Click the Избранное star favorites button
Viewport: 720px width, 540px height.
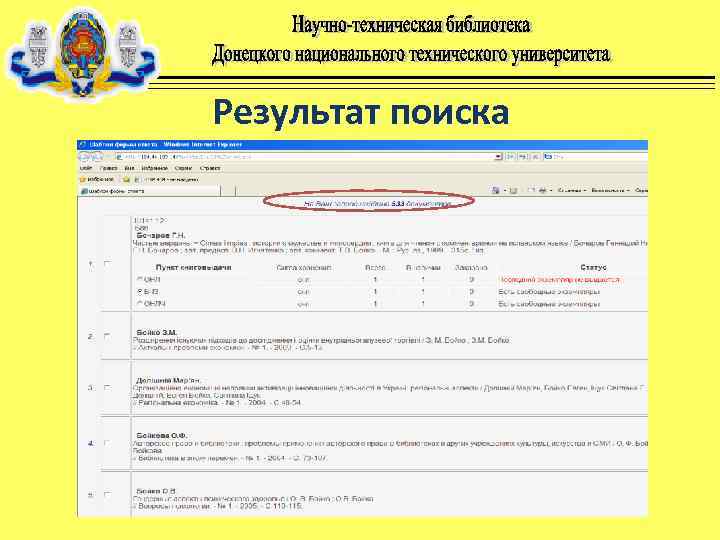pyautogui.click(x=97, y=180)
